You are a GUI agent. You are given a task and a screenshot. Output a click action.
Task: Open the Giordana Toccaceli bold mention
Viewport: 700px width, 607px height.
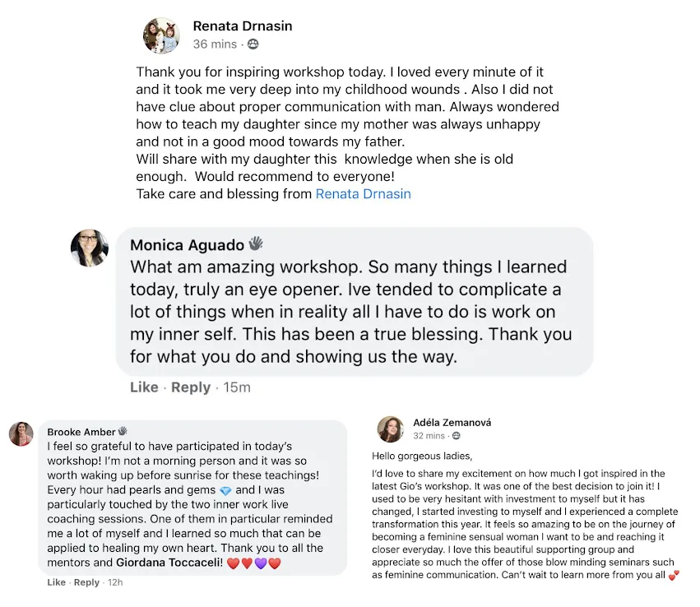point(169,563)
